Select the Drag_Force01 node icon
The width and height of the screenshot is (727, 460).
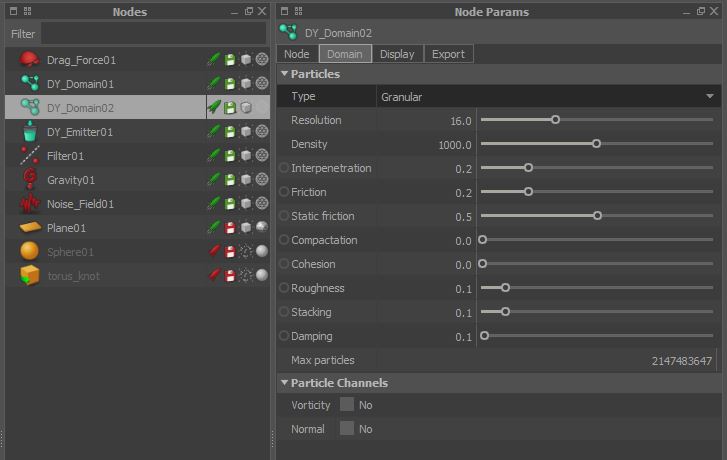(x=29, y=60)
